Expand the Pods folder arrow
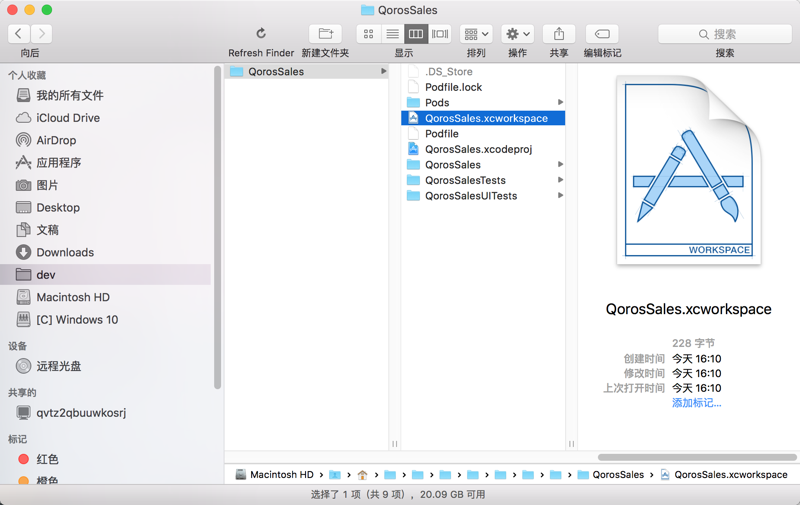The height and width of the screenshot is (505, 800). click(560, 103)
